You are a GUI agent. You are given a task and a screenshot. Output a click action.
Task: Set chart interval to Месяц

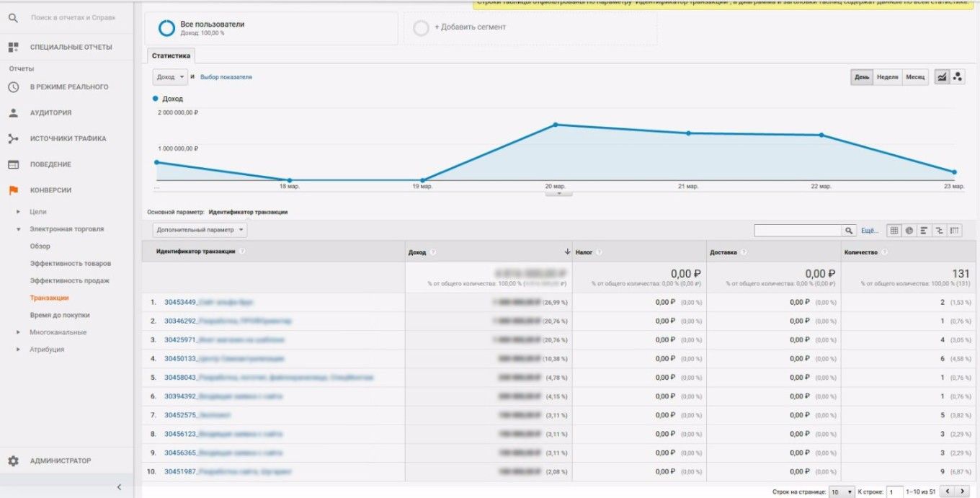[915, 77]
